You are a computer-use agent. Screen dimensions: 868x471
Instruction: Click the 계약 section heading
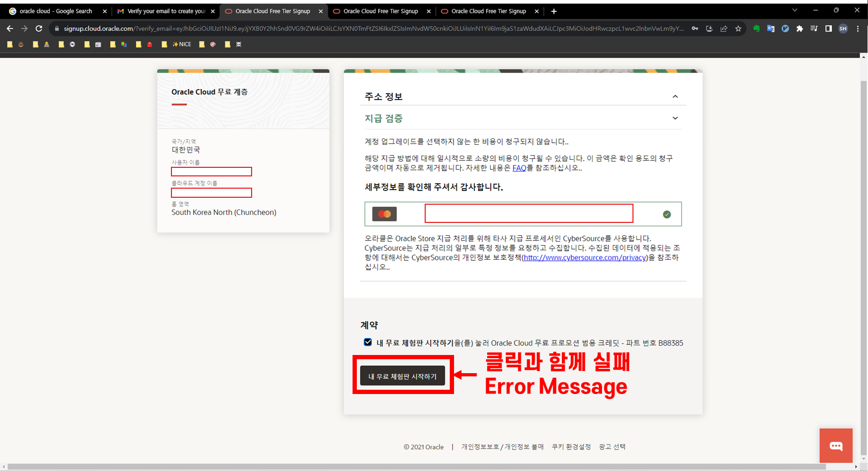click(369, 325)
